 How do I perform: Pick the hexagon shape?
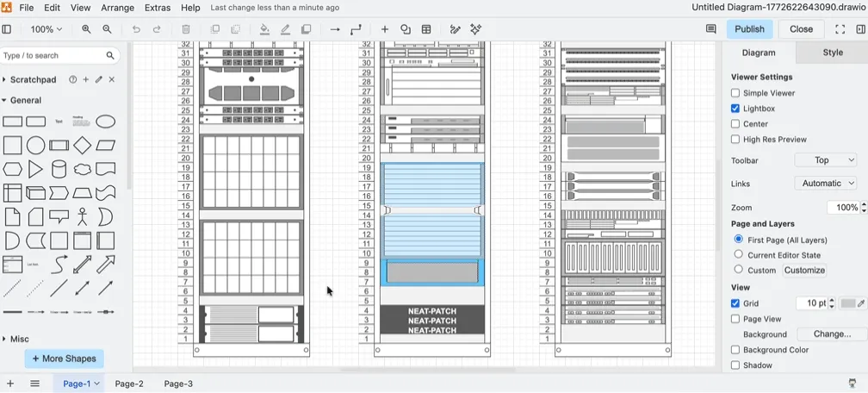tap(12, 169)
